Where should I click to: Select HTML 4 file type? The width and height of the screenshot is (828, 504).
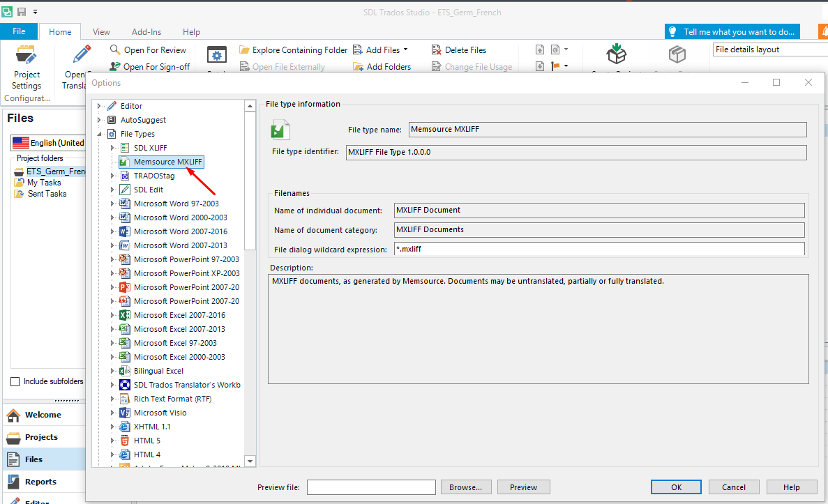146,455
